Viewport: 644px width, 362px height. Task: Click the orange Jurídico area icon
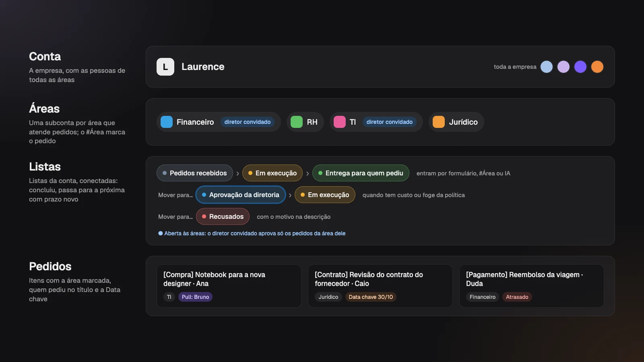click(439, 122)
